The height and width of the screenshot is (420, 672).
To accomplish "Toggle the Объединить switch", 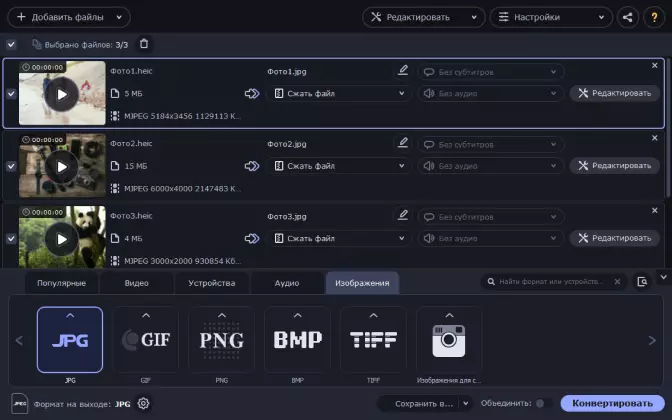I will [x=544, y=404].
